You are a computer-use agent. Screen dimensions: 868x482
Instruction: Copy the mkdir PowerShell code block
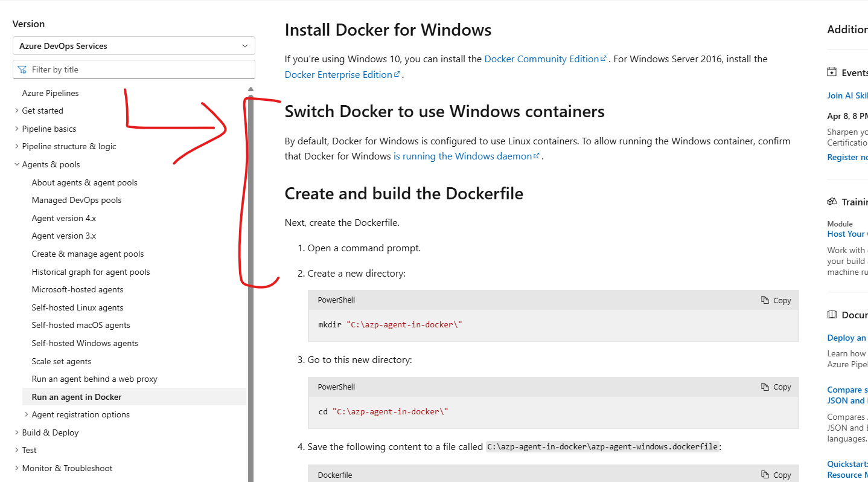pos(776,300)
